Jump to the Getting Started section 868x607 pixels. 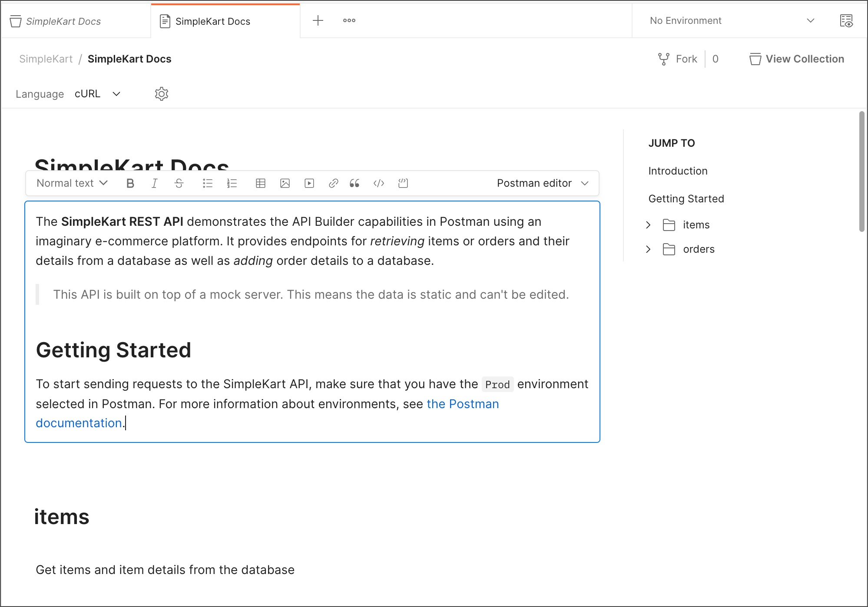click(x=686, y=199)
